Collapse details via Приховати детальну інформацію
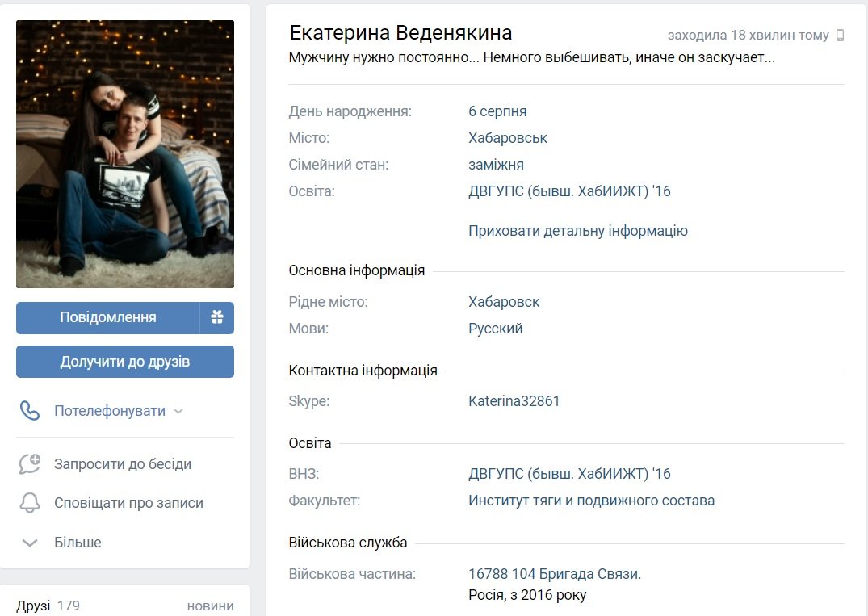Screen dimensions: 868x616 pos(578,231)
